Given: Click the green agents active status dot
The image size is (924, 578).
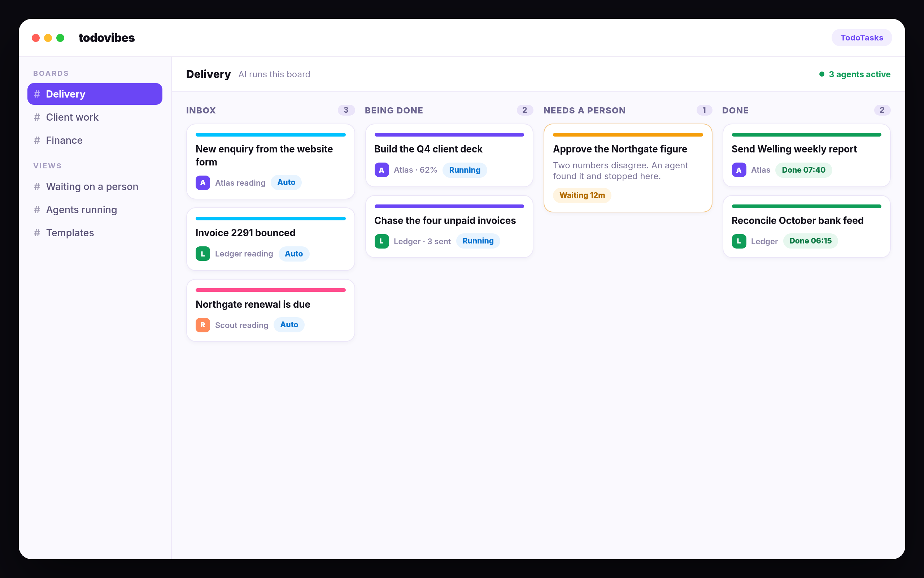Looking at the screenshot, I should click(x=821, y=74).
